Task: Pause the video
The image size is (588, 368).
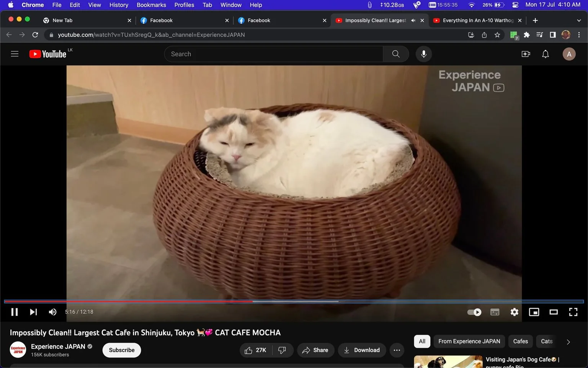Action: coord(15,312)
